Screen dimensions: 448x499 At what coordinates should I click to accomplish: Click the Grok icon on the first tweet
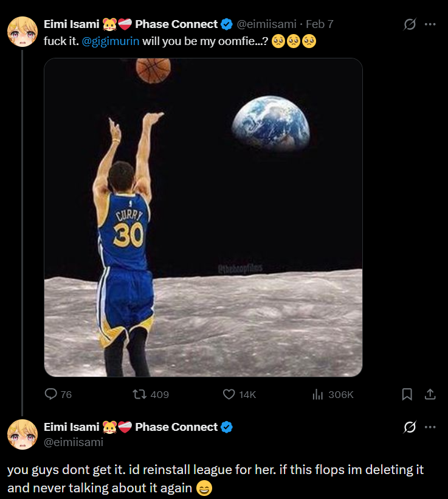click(x=410, y=24)
